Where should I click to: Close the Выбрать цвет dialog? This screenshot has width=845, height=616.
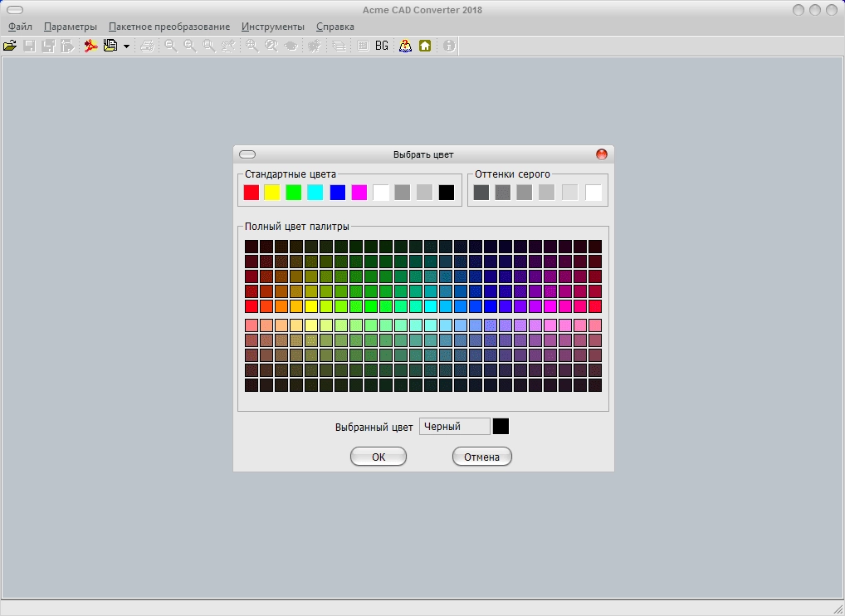tap(602, 154)
